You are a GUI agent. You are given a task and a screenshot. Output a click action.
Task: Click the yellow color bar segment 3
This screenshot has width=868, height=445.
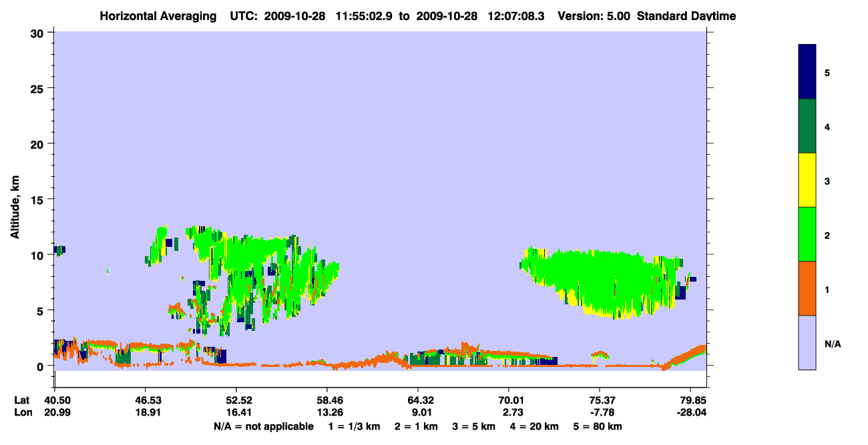(x=807, y=180)
